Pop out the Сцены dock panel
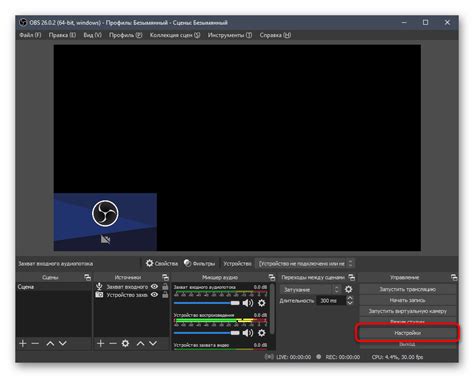474x378 pixels. click(87, 277)
